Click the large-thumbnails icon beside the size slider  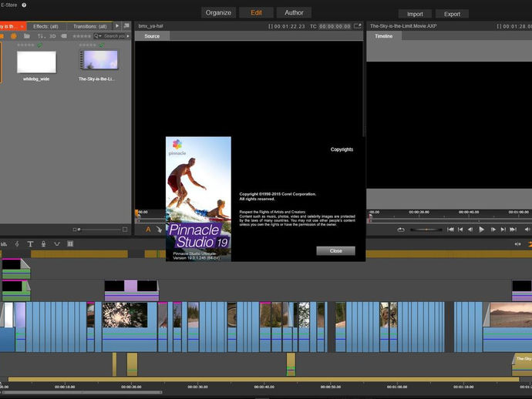click(125, 230)
